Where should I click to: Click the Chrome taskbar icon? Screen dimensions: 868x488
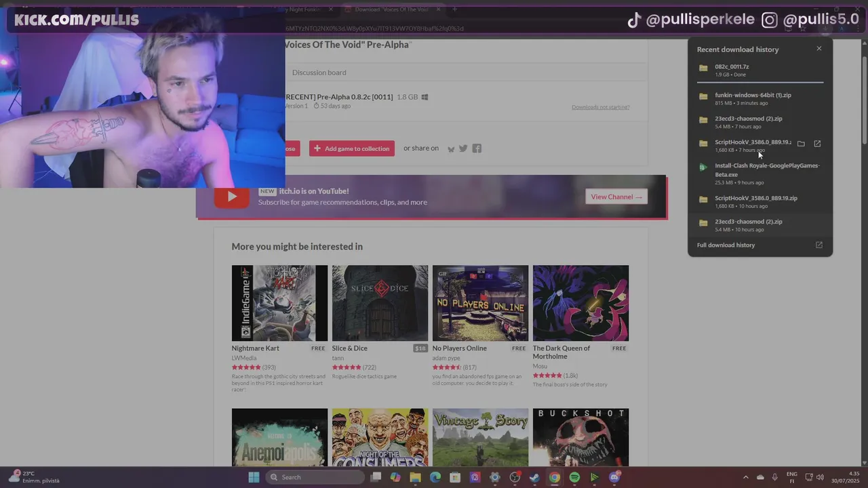pyautogui.click(x=555, y=477)
